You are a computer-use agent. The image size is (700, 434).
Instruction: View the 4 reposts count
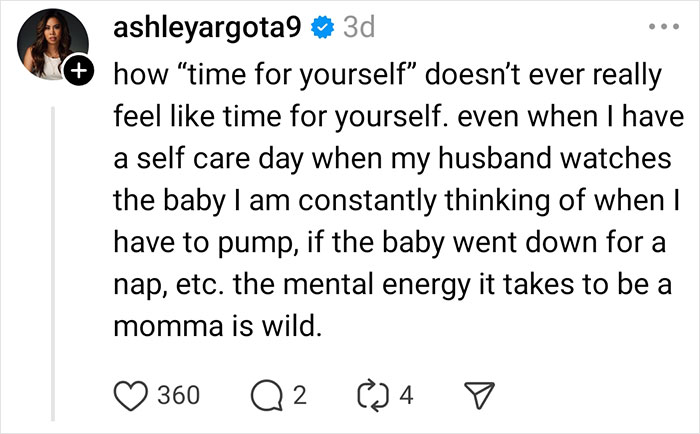pyautogui.click(x=406, y=395)
